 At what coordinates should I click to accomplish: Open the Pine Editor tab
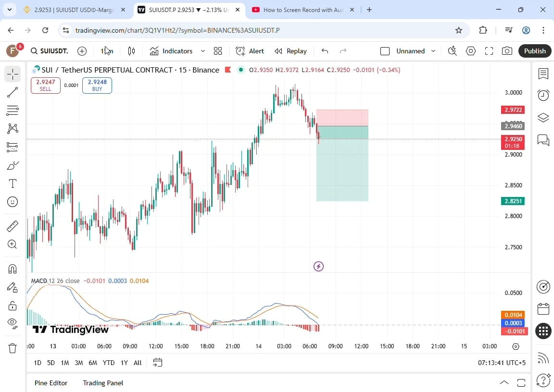click(51, 383)
